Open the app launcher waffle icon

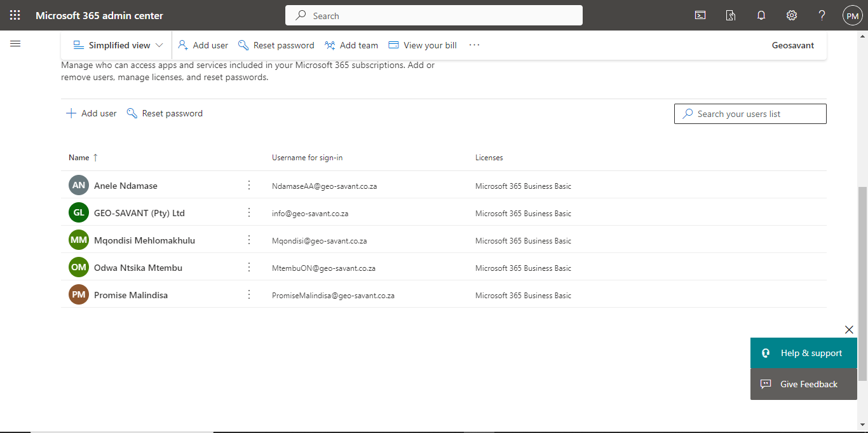click(x=15, y=15)
